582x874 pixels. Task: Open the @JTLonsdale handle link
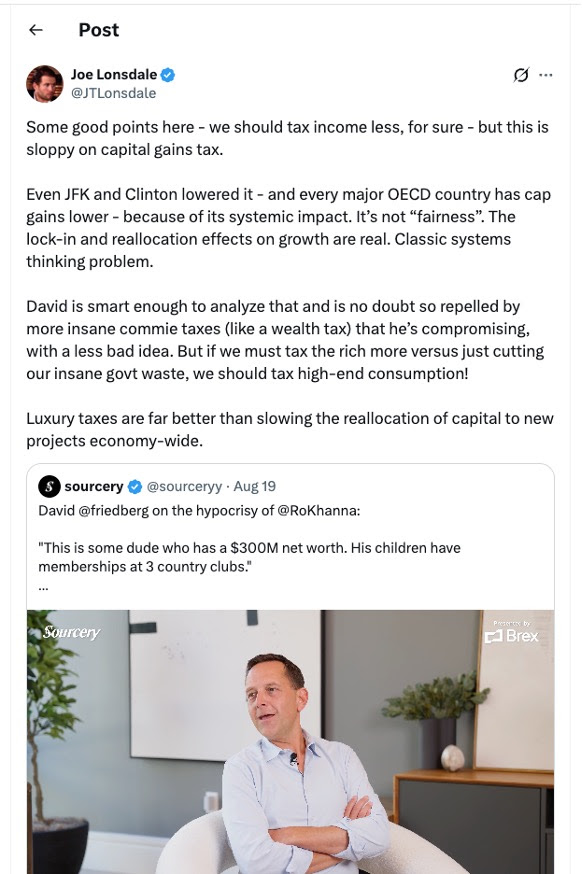[x=113, y=93]
